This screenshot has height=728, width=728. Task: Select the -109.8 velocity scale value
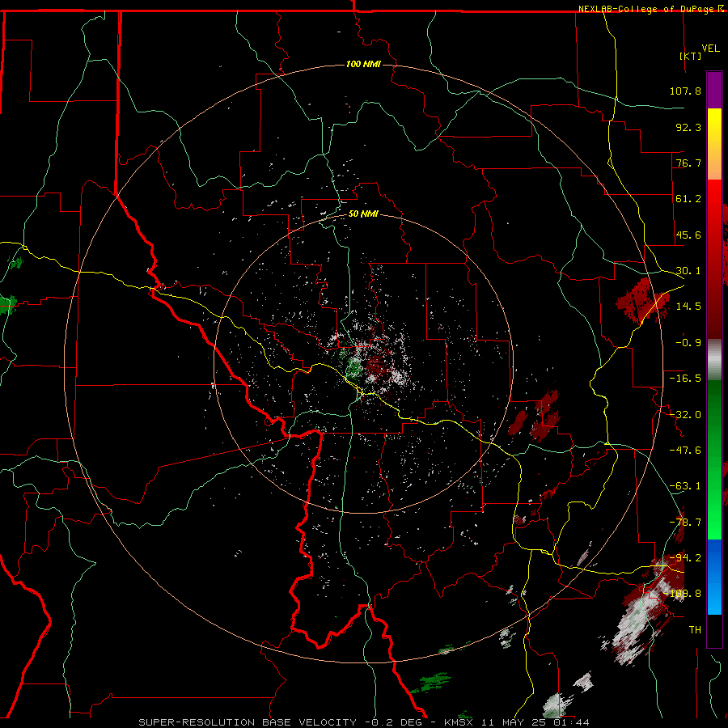point(683,594)
